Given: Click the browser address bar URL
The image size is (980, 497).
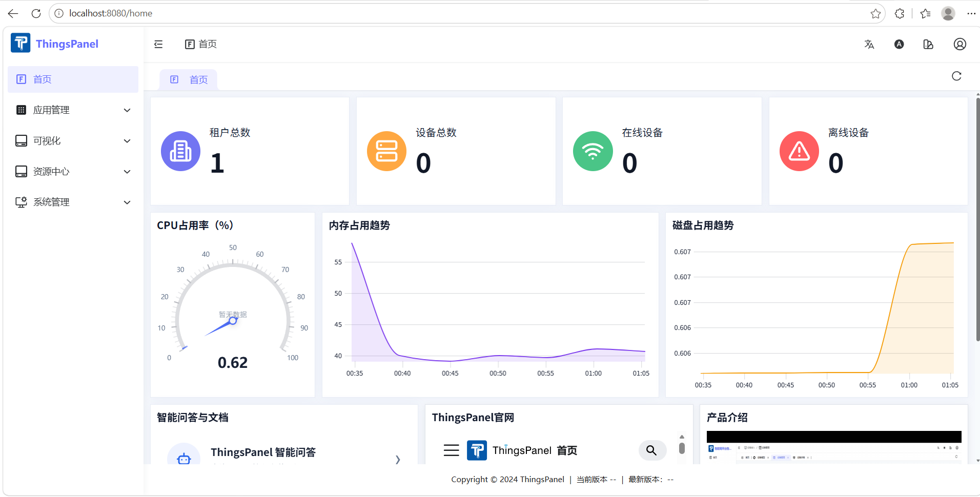Looking at the screenshot, I should pos(111,13).
